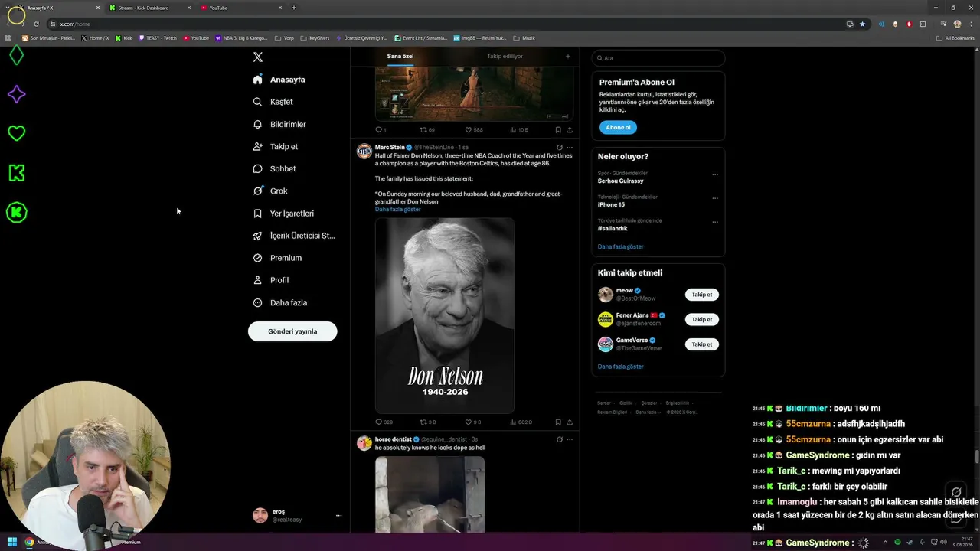Open Windows Start menu
Screen dimensions: 980x551
pyautogui.click(x=12, y=542)
